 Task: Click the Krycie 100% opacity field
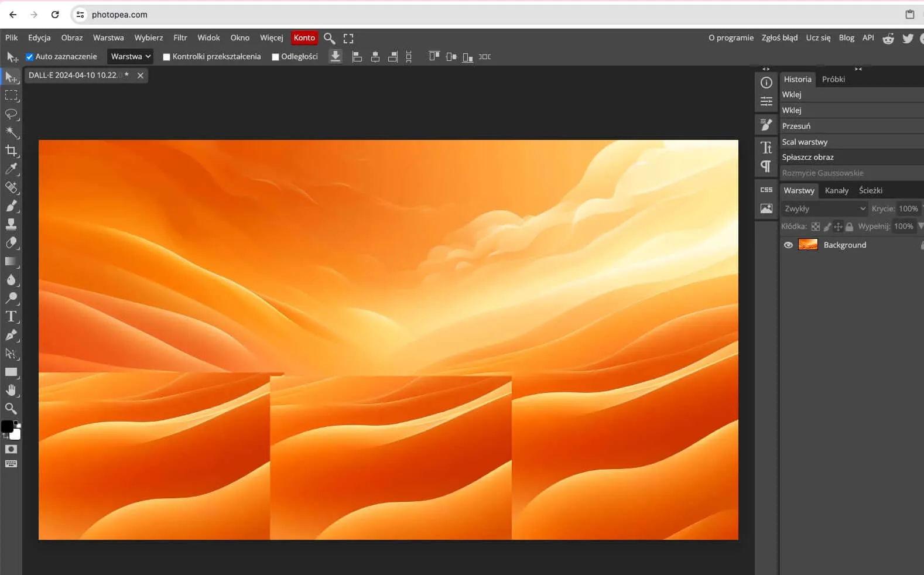[908, 208]
